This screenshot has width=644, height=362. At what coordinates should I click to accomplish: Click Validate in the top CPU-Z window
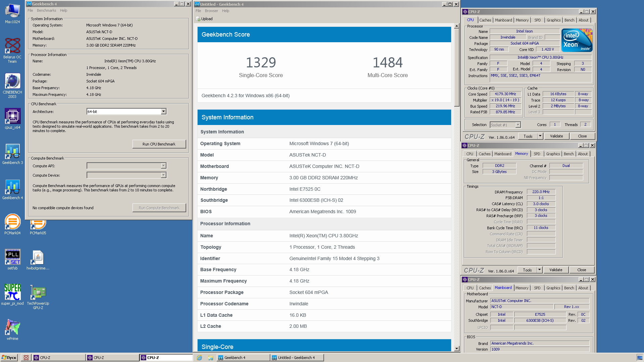point(556,136)
